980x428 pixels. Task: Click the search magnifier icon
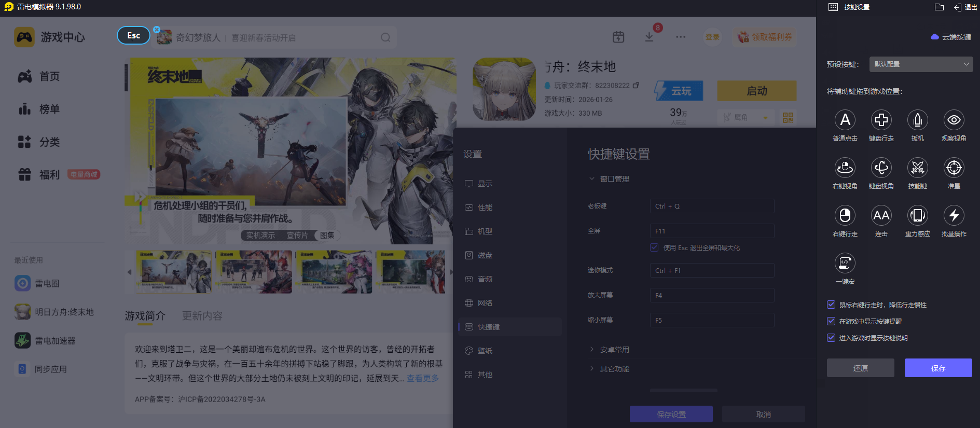(385, 37)
